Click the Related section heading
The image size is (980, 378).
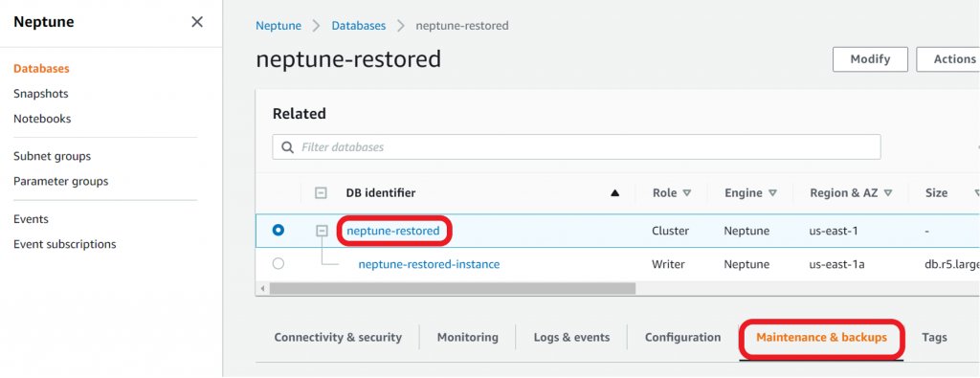coord(300,114)
